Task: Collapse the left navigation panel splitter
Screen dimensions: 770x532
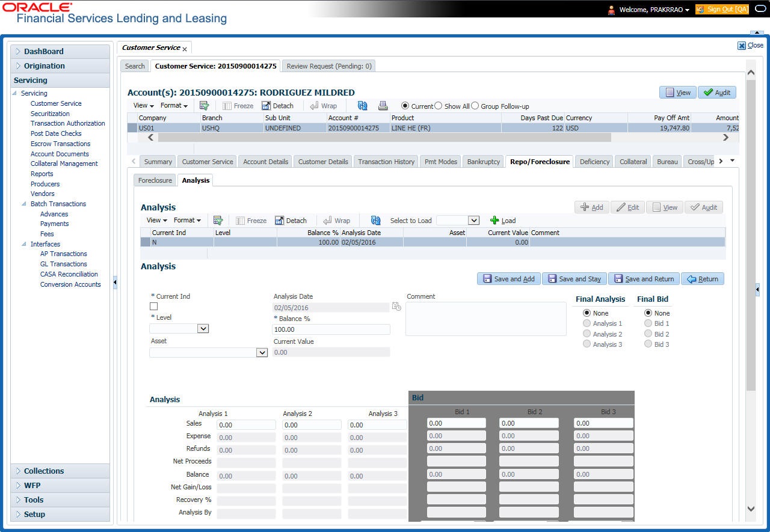Action: point(115,283)
